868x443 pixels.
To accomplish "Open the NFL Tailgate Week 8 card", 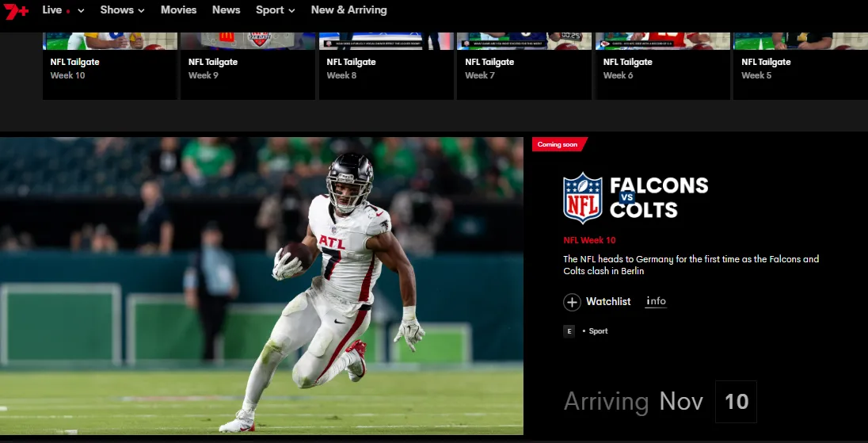I will click(386, 66).
